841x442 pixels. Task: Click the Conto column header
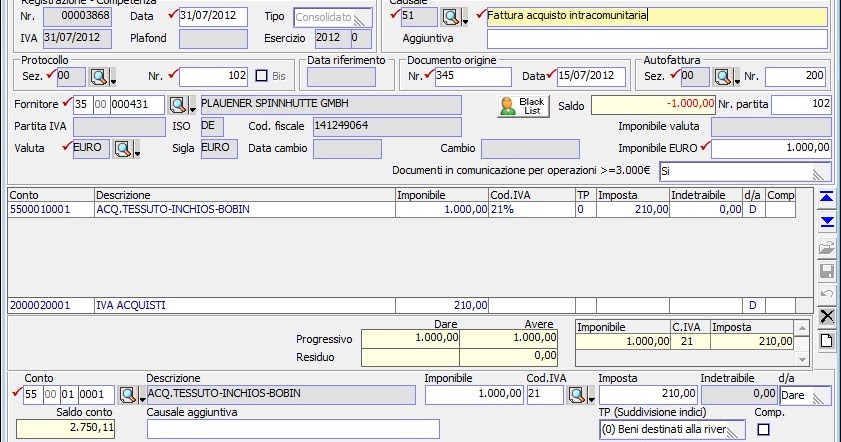[x=51, y=195]
